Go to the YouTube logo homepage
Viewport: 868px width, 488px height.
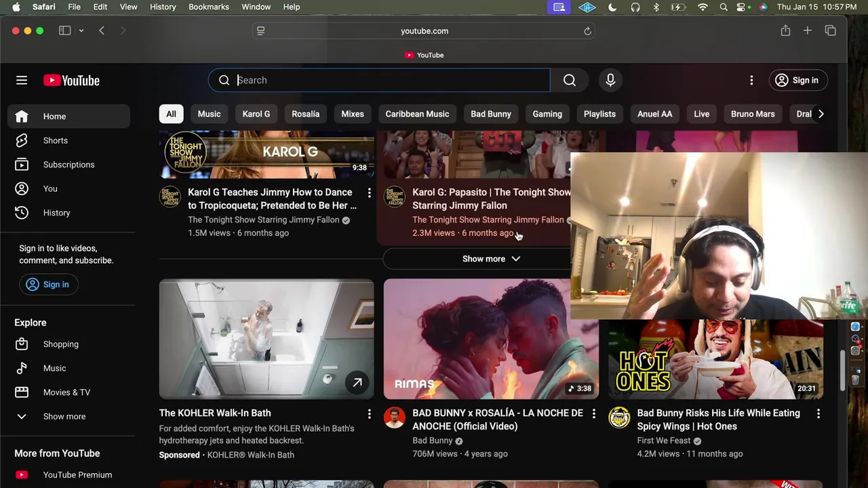(x=71, y=80)
